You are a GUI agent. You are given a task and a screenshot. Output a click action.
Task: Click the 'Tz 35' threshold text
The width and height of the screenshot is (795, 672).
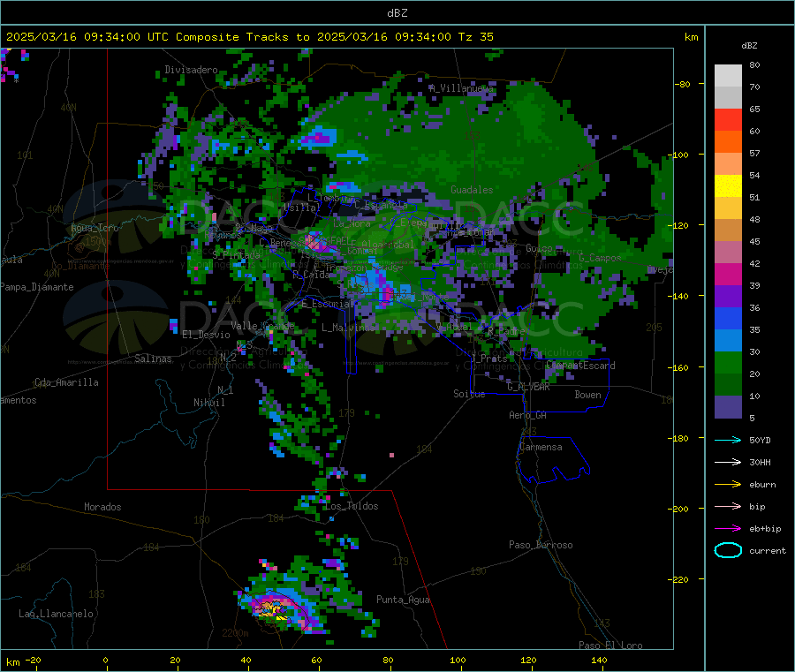pos(475,37)
